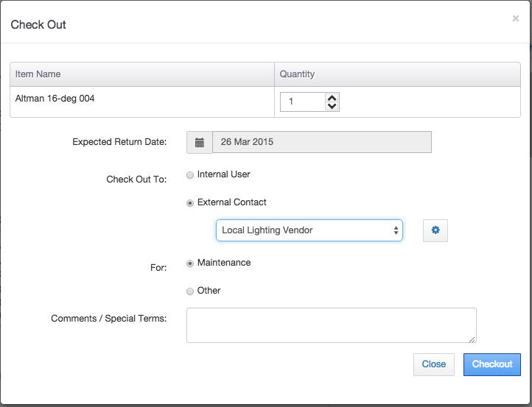Select the External Contact radio button
This screenshot has height=407, width=532.
tap(190, 203)
